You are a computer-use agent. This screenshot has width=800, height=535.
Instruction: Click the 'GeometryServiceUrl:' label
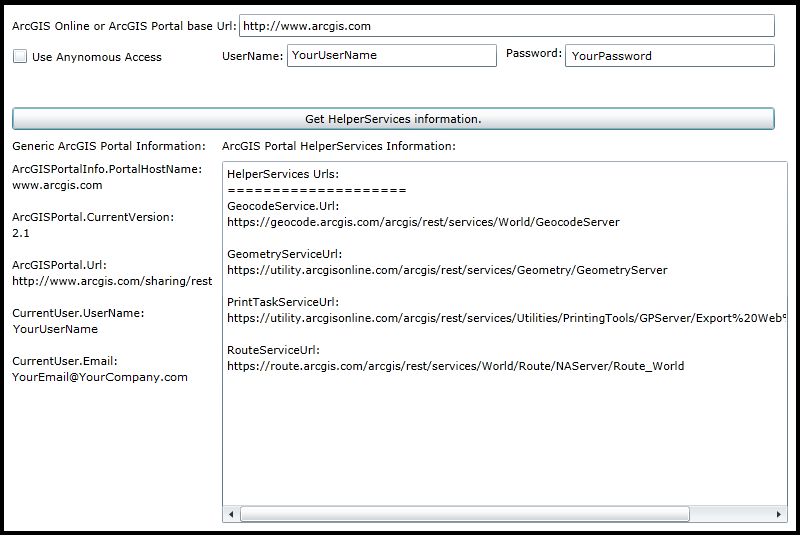285,253
